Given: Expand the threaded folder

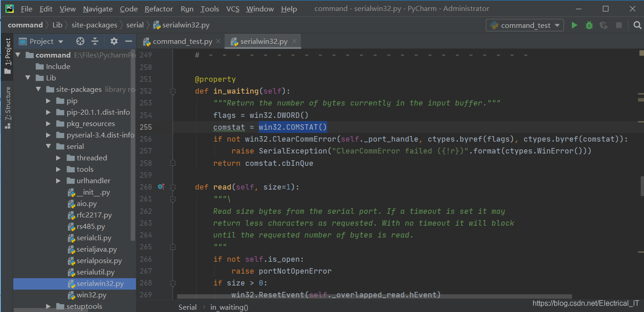Looking at the screenshot, I should click(x=58, y=158).
